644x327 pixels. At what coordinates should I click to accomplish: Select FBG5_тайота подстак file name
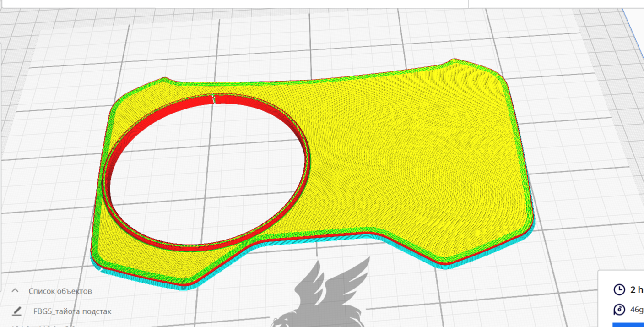[x=72, y=311]
